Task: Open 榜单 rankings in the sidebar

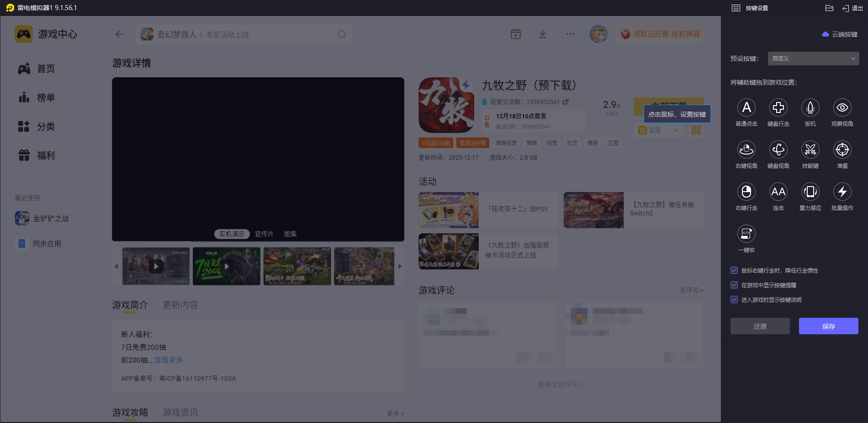Action: (37, 97)
